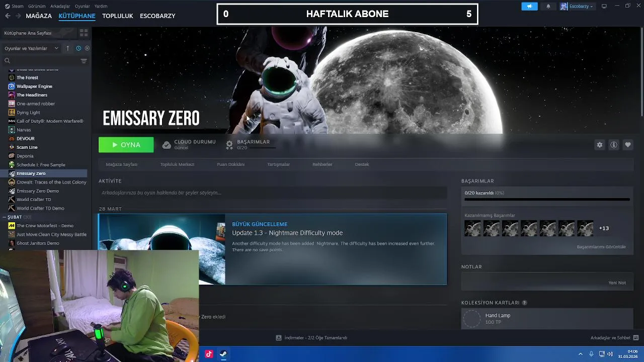Open the Update 1.3 Nightmare Difficulty news
The width and height of the screenshot is (644, 362).
pyautogui.click(x=287, y=233)
